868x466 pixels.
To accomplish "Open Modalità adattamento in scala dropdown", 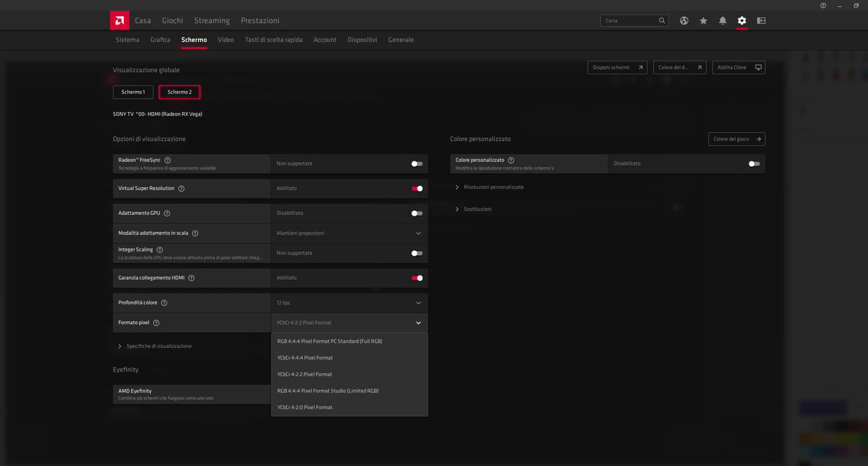I will click(349, 233).
